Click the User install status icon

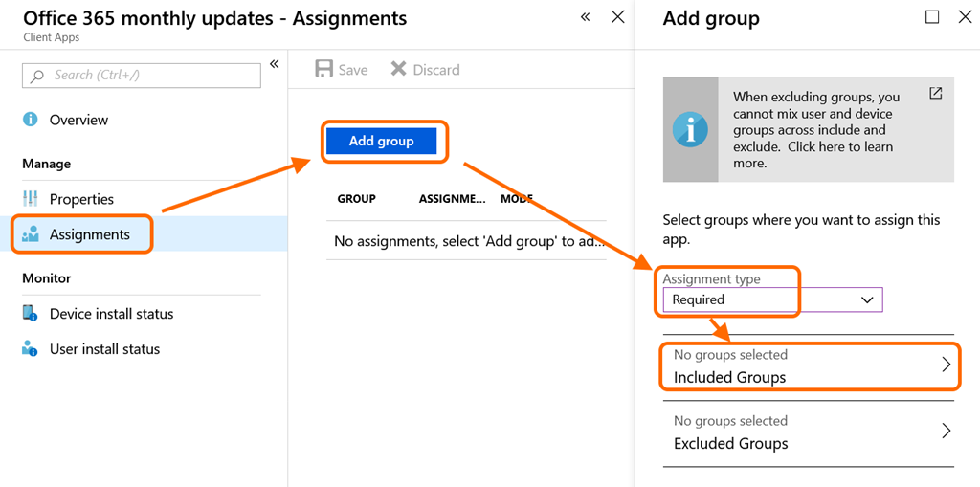[x=31, y=349]
